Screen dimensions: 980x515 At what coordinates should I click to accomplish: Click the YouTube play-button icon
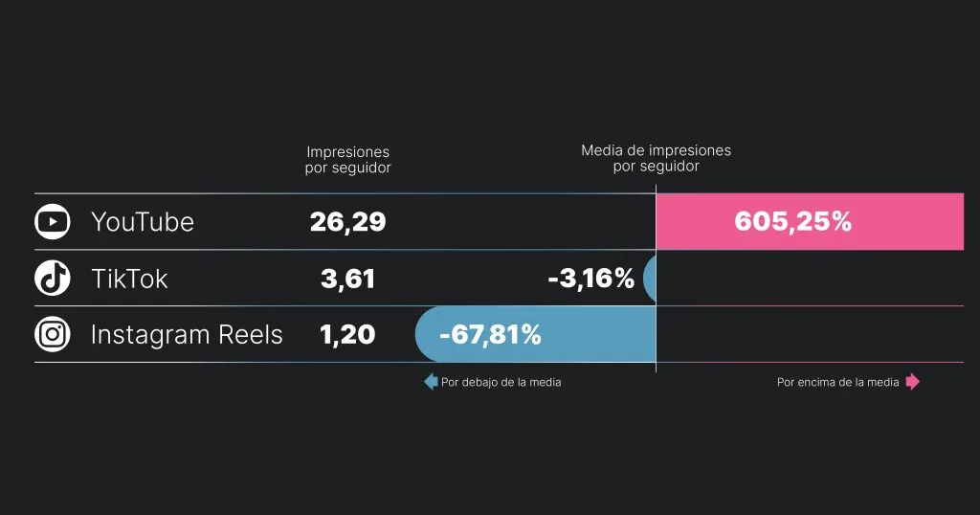pyautogui.click(x=53, y=222)
